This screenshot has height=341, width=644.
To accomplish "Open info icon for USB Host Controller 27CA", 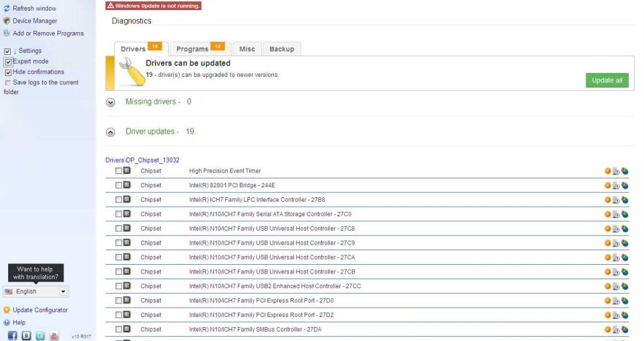I will click(616, 258).
